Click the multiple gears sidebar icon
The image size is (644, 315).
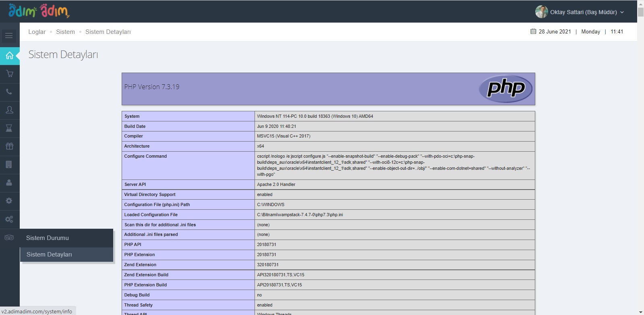[9, 219]
